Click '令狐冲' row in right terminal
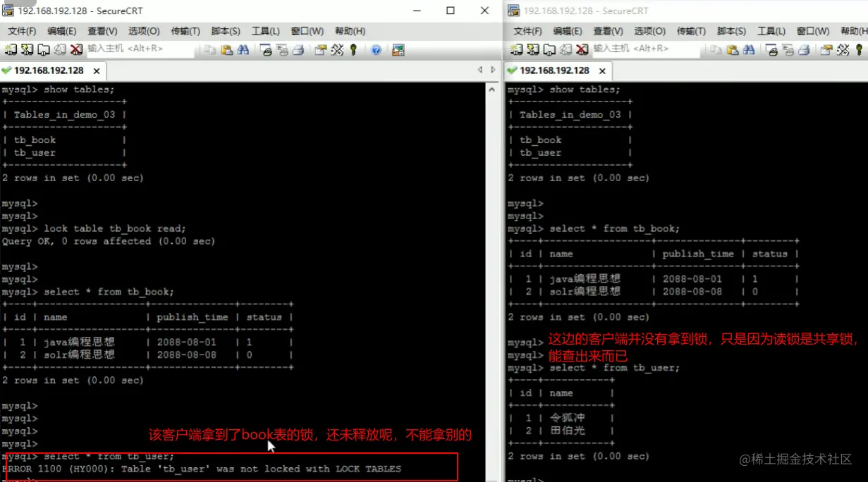 [561, 418]
